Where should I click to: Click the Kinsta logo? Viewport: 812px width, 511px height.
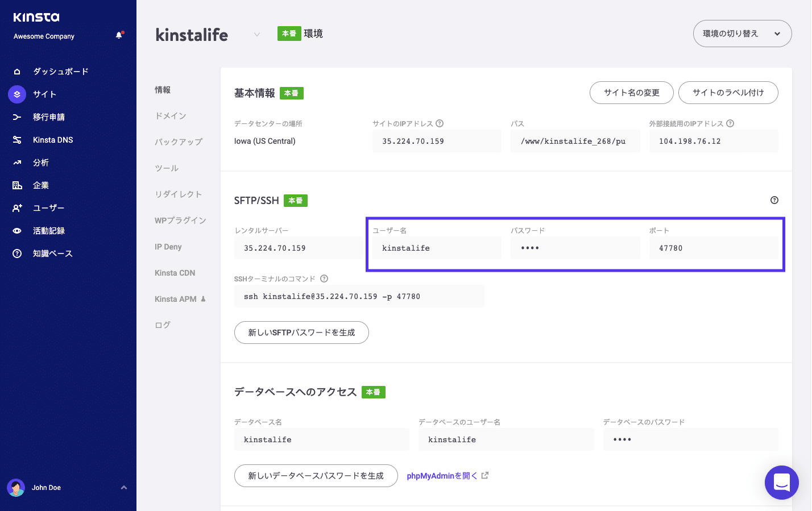tap(36, 17)
